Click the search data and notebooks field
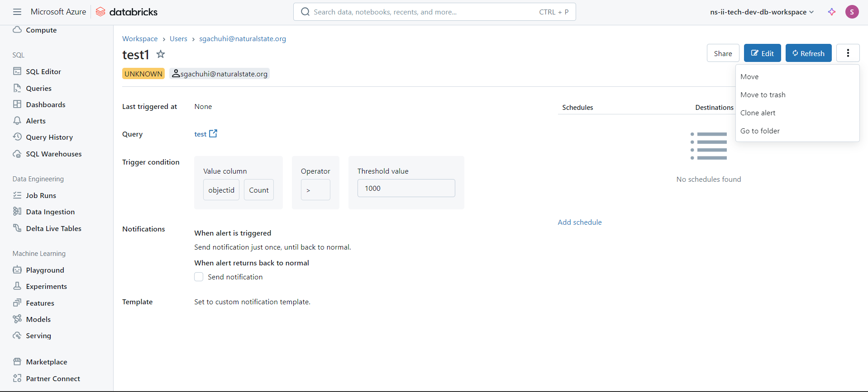 click(434, 12)
